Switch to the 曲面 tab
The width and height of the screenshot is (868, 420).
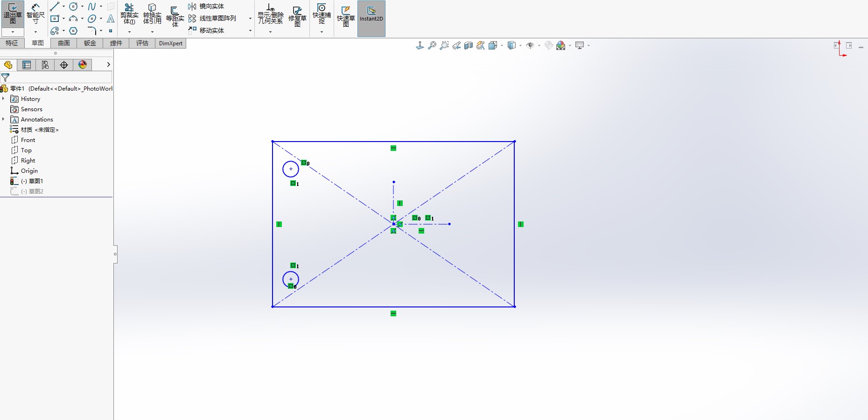pyautogui.click(x=64, y=43)
